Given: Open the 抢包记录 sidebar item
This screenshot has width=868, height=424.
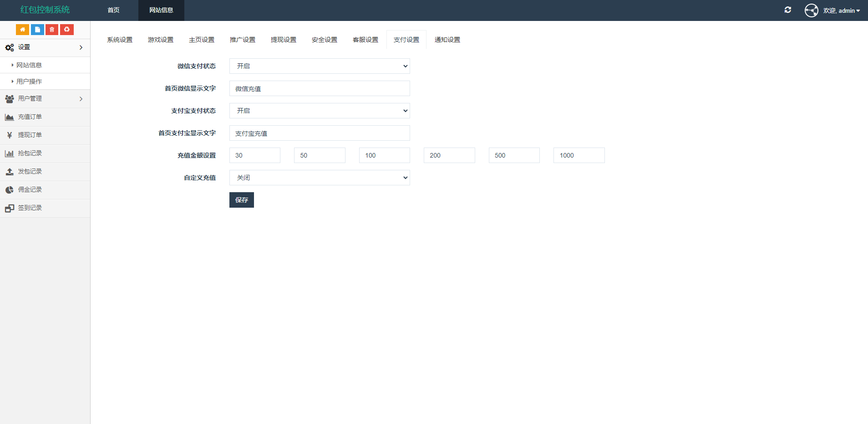Looking at the screenshot, I should [45, 153].
